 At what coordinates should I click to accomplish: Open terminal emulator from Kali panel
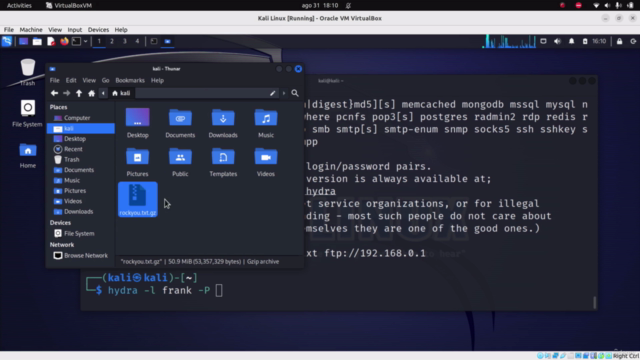(76, 41)
